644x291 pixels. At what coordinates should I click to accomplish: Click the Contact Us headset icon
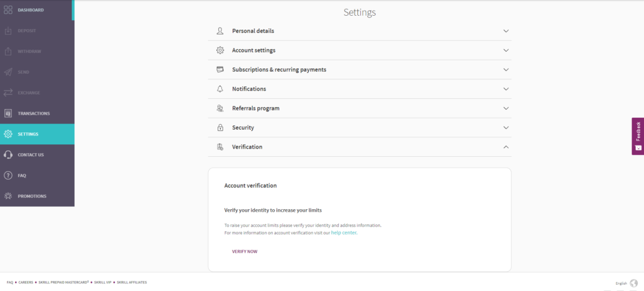click(x=8, y=155)
